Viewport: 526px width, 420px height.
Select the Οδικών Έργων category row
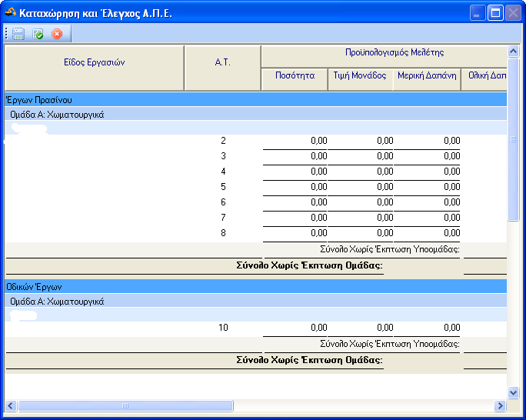[255, 286]
